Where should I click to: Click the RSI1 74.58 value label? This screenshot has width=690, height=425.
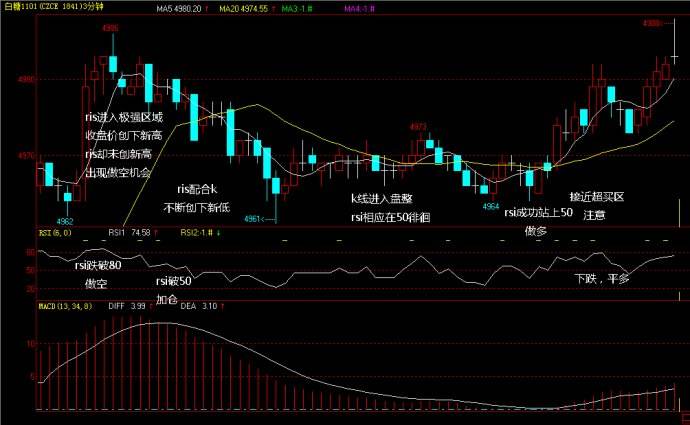click(x=129, y=232)
